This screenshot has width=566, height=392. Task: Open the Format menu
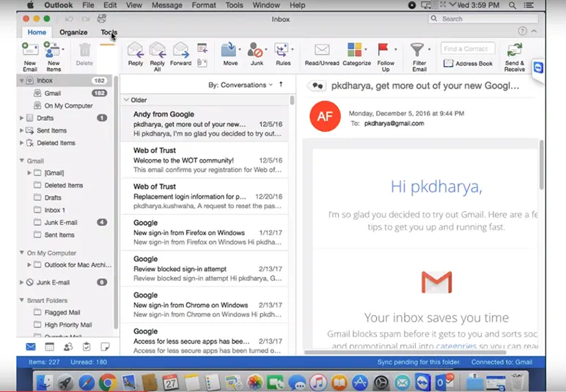click(204, 5)
